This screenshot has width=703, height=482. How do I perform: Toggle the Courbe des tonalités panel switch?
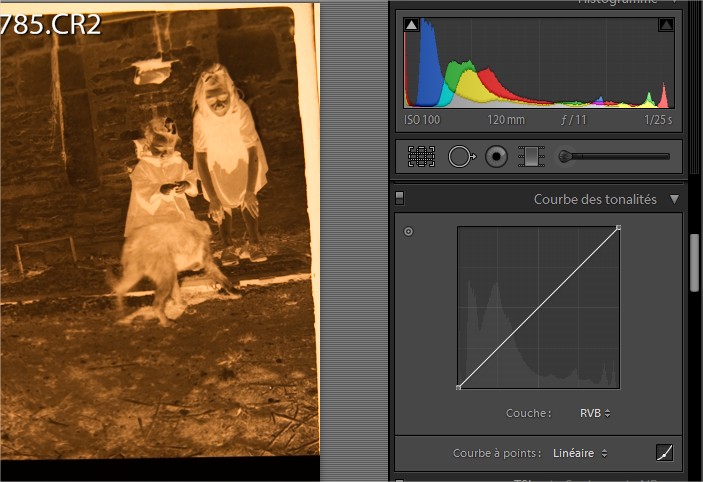pos(400,198)
